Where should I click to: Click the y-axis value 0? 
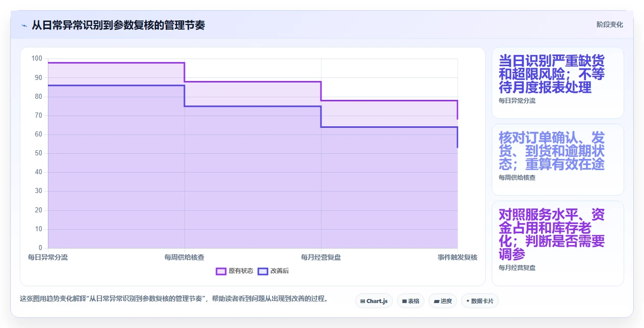pos(40,248)
